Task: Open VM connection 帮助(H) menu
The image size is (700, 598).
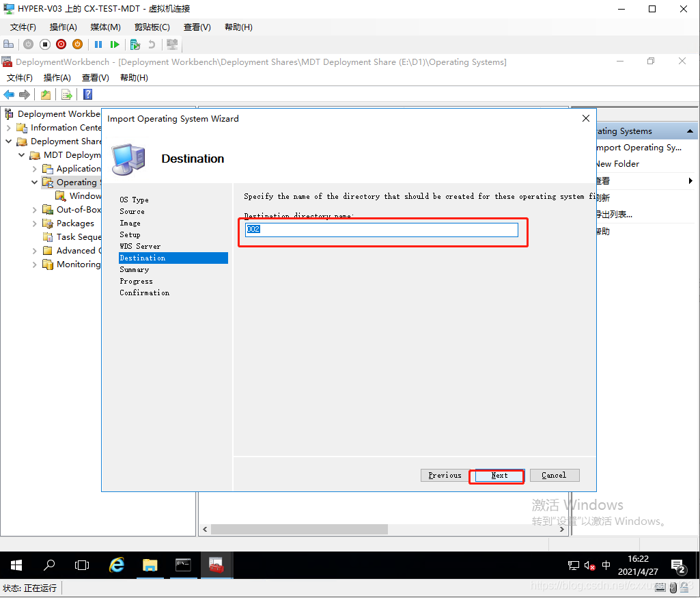Action: (x=238, y=27)
